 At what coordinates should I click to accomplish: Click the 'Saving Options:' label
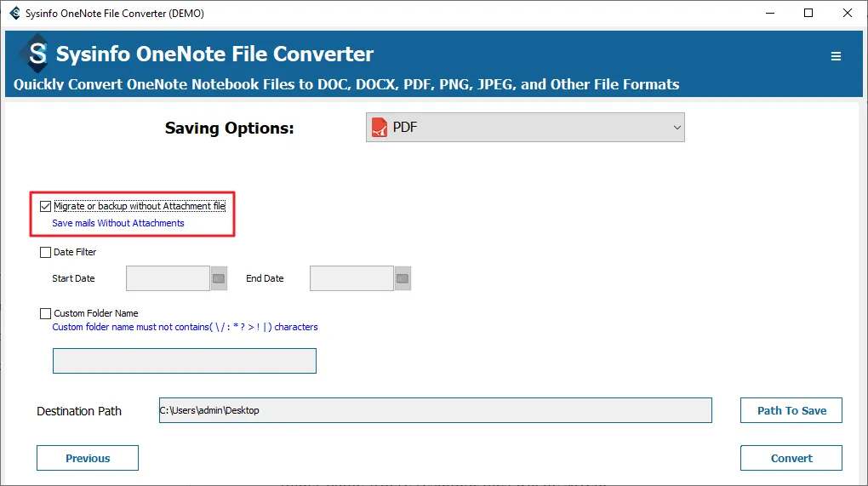(x=229, y=129)
